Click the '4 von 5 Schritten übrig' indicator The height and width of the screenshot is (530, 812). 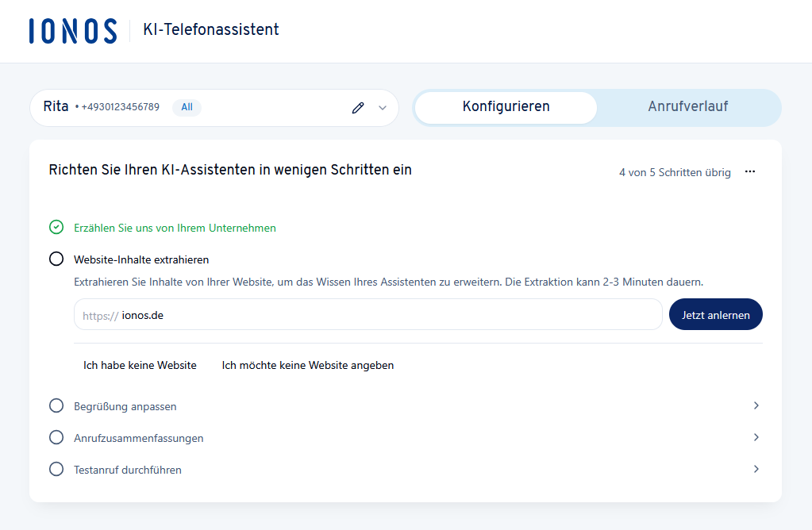point(675,172)
